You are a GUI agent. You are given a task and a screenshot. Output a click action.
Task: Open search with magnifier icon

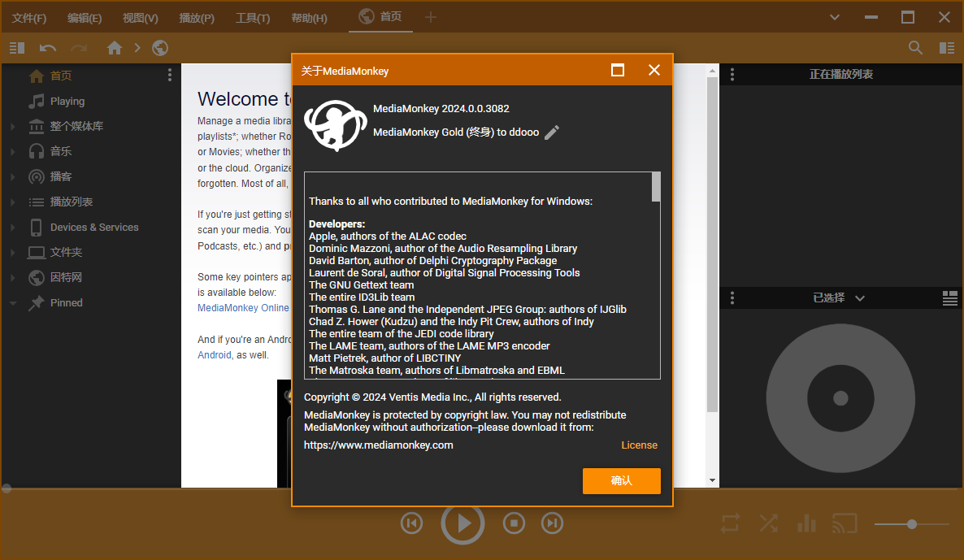pyautogui.click(x=915, y=48)
